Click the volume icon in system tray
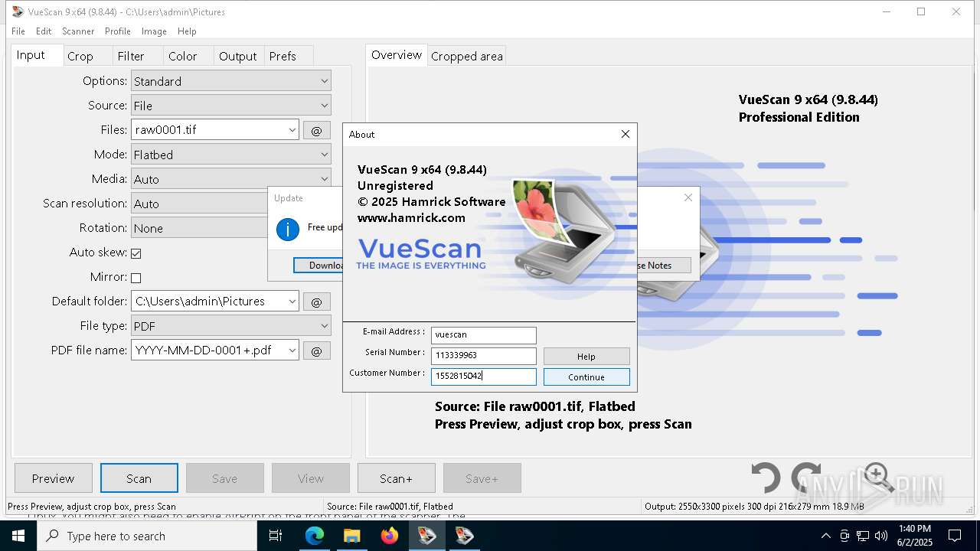 [x=881, y=536]
